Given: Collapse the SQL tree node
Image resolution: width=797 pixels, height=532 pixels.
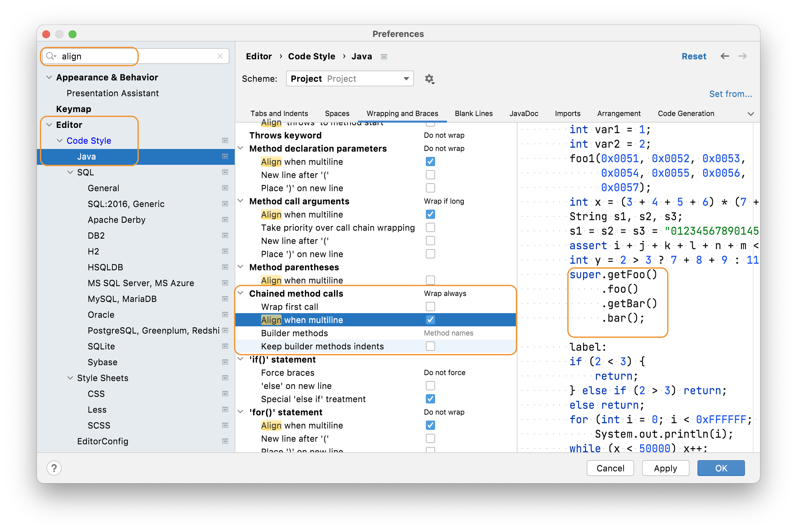Looking at the screenshot, I should pyautogui.click(x=70, y=172).
